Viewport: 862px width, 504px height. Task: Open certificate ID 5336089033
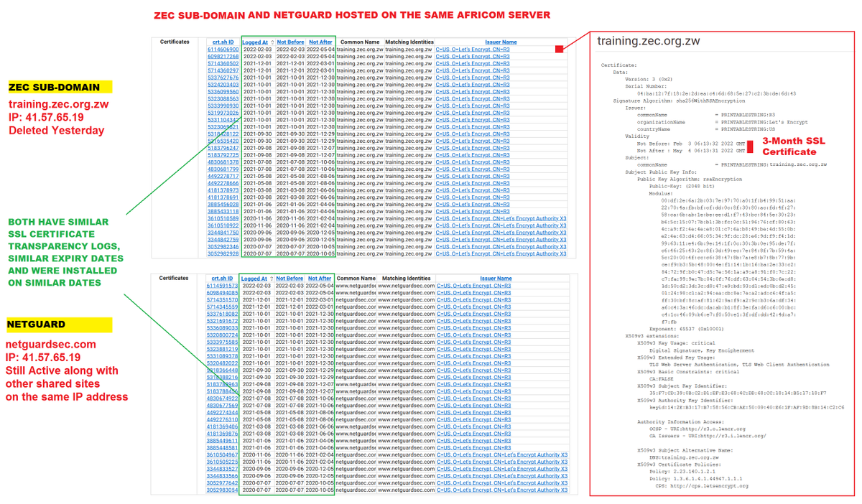coord(223,328)
